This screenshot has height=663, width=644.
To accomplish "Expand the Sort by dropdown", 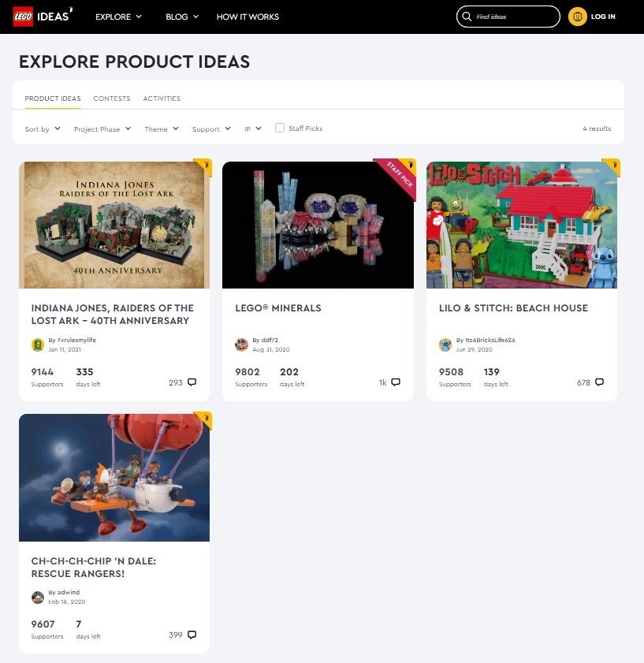I will [43, 129].
